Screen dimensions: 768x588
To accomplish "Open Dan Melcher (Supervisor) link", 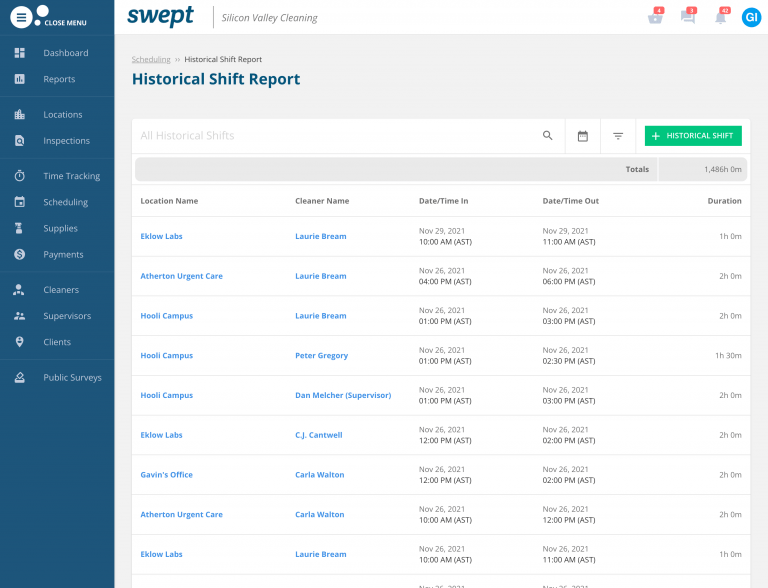I will pyautogui.click(x=343, y=395).
